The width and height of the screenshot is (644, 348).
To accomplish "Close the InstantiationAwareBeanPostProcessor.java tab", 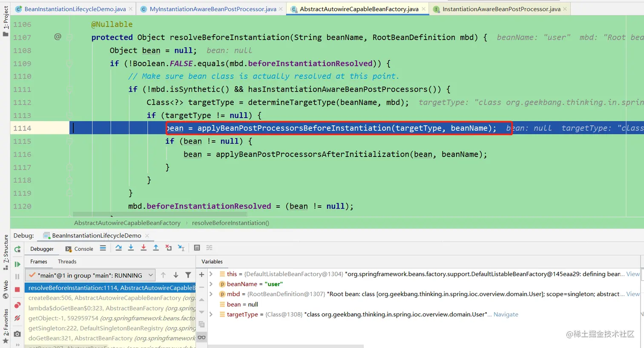I will (565, 9).
